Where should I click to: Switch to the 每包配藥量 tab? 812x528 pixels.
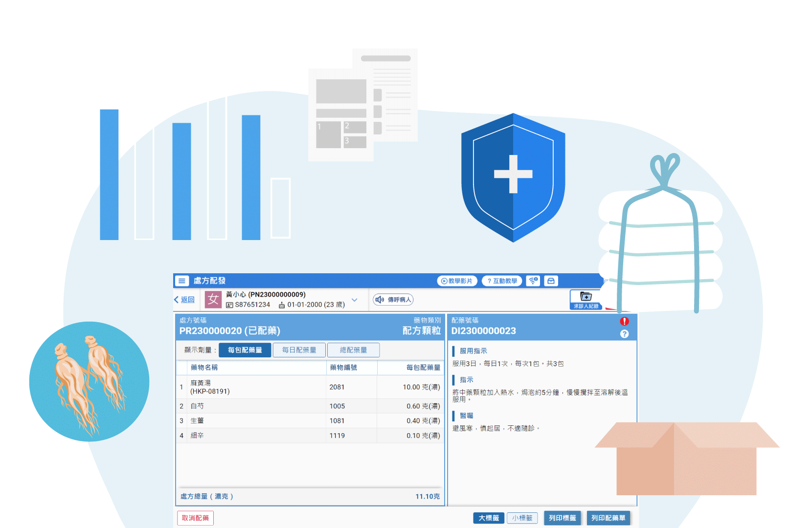click(245, 350)
